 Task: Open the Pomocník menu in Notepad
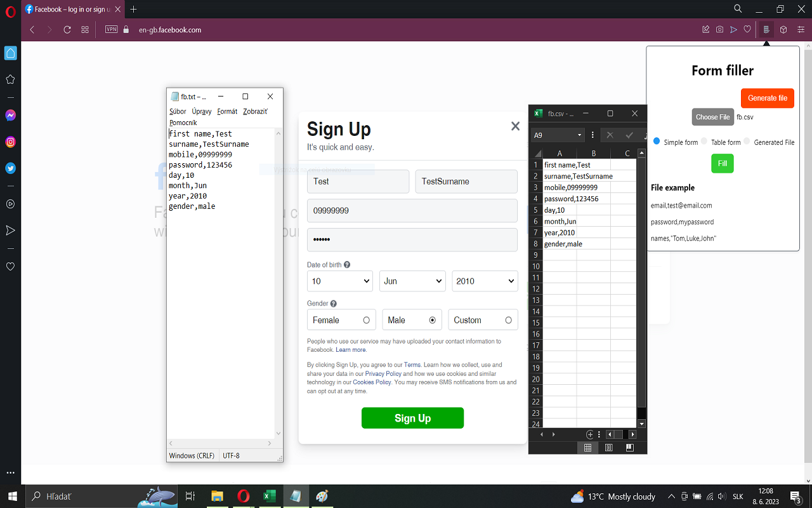click(x=183, y=123)
